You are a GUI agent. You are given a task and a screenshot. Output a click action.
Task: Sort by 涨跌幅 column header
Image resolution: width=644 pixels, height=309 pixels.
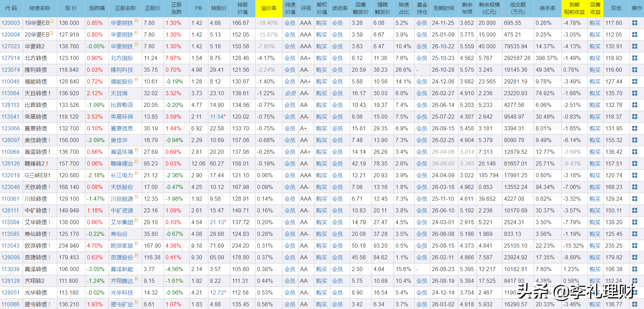click(97, 8)
